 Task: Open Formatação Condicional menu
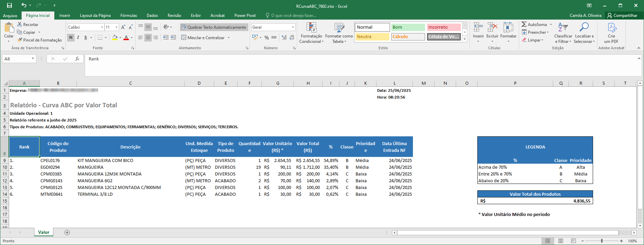(x=311, y=33)
